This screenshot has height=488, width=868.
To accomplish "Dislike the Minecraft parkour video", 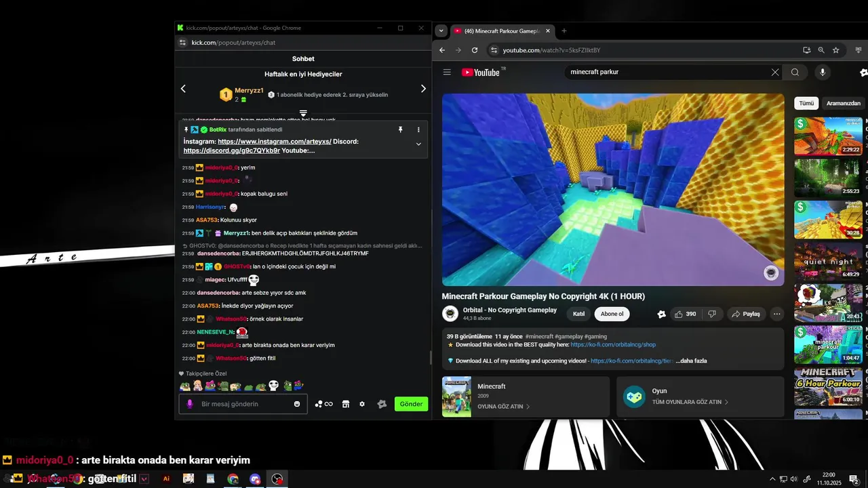I will (x=712, y=314).
